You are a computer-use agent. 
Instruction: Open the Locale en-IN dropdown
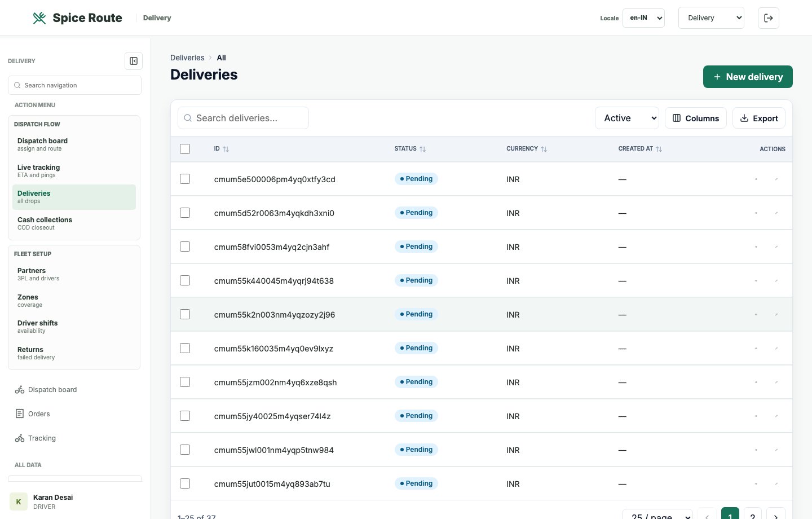643,18
